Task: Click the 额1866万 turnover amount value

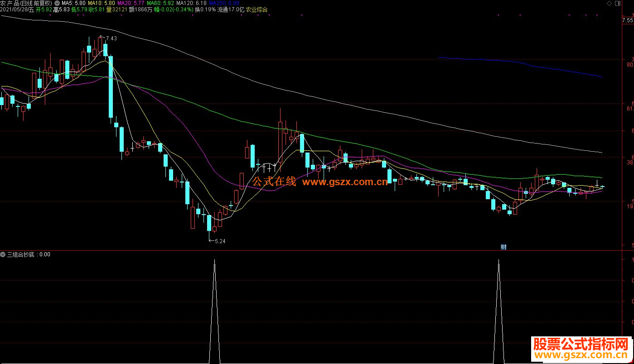Action: tap(140, 9)
